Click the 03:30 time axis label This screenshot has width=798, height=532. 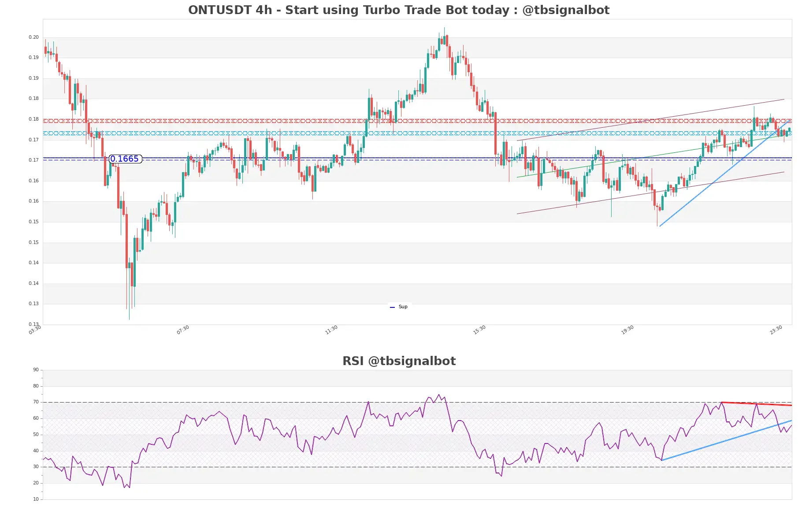click(35, 330)
